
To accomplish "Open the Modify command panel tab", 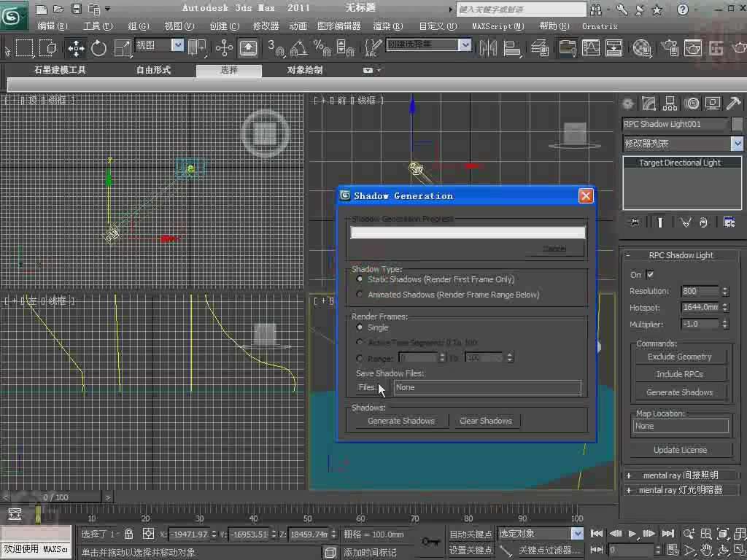I will 649,104.
